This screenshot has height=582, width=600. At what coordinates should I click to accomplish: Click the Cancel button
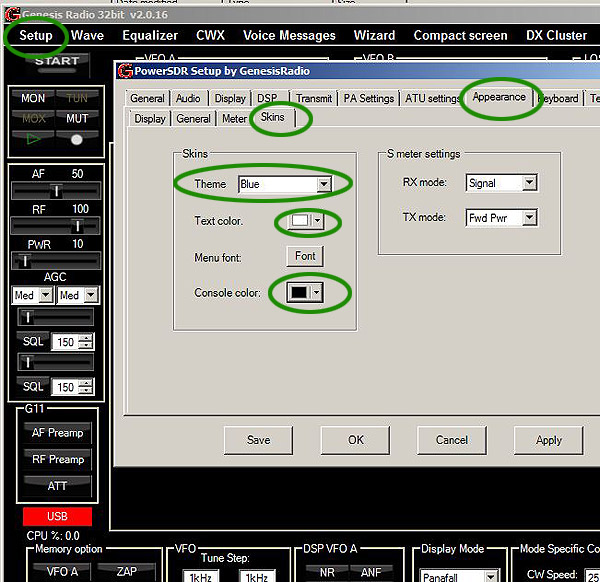[x=452, y=440]
